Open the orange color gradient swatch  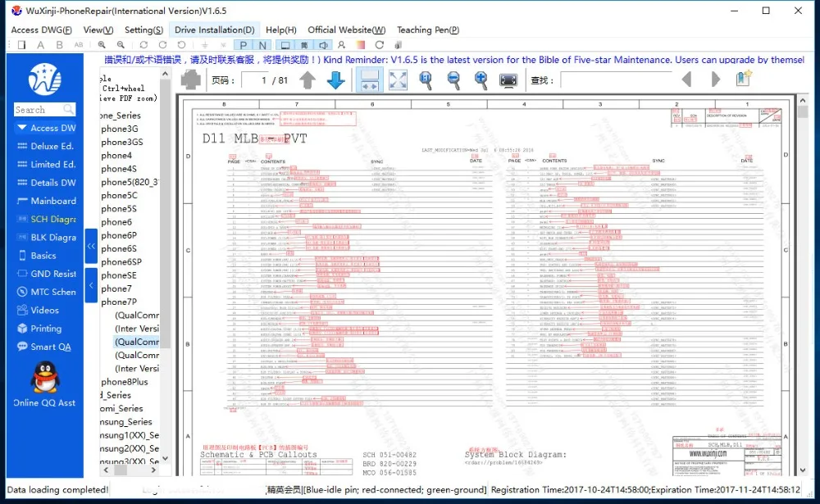click(x=360, y=45)
